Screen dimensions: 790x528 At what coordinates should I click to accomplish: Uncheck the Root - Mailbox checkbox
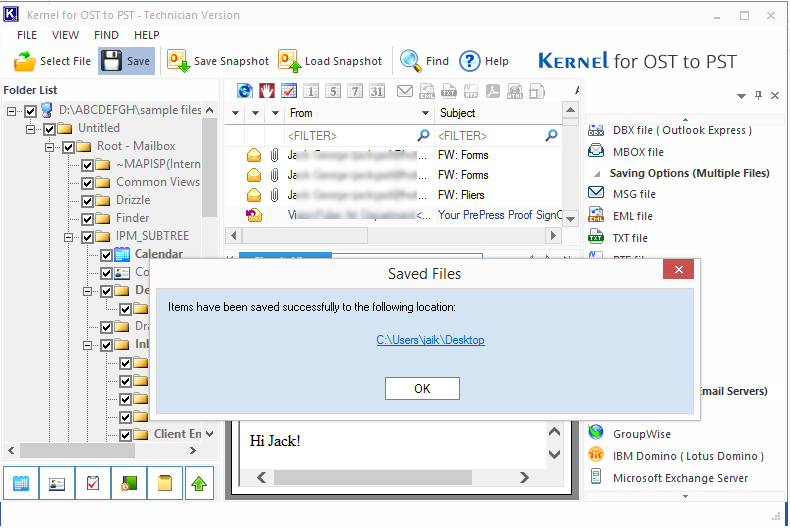tap(69, 147)
